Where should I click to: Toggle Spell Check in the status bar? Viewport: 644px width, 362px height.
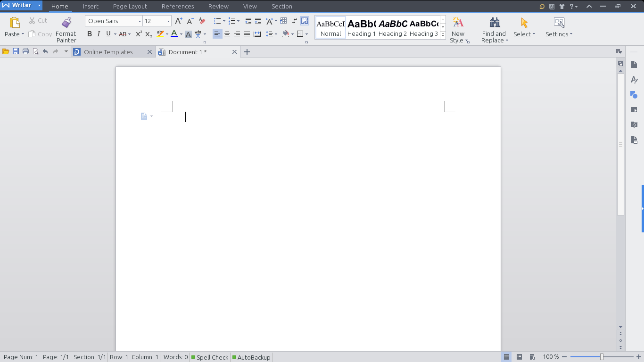click(210, 357)
